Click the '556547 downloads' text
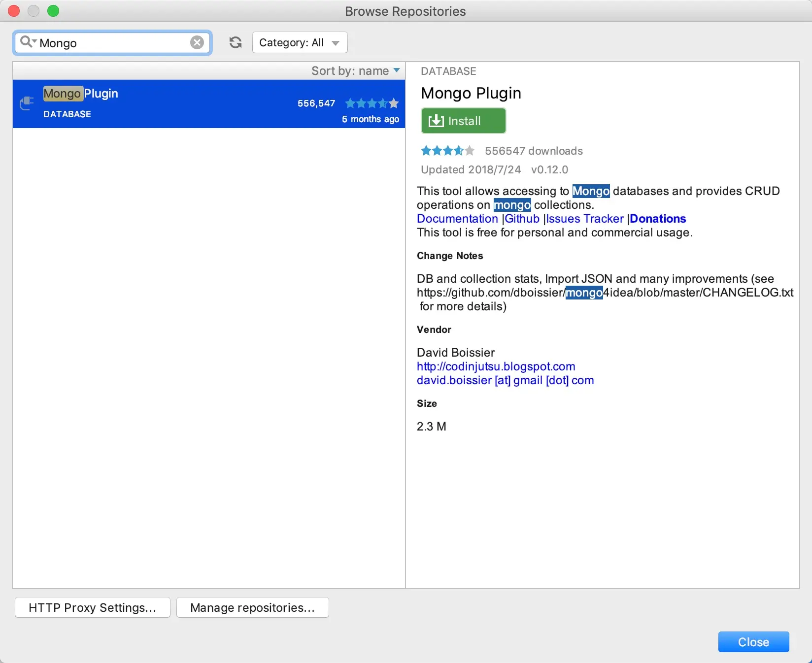The width and height of the screenshot is (812, 663). (534, 151)
